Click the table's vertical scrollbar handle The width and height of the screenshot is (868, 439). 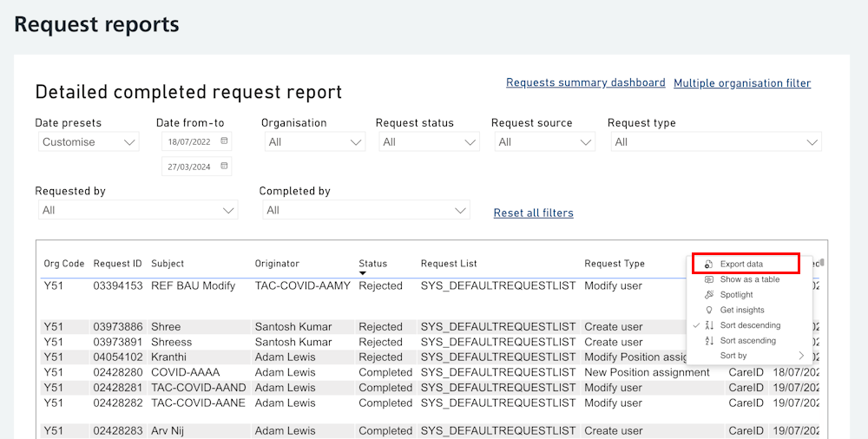(x=822, y=262)
